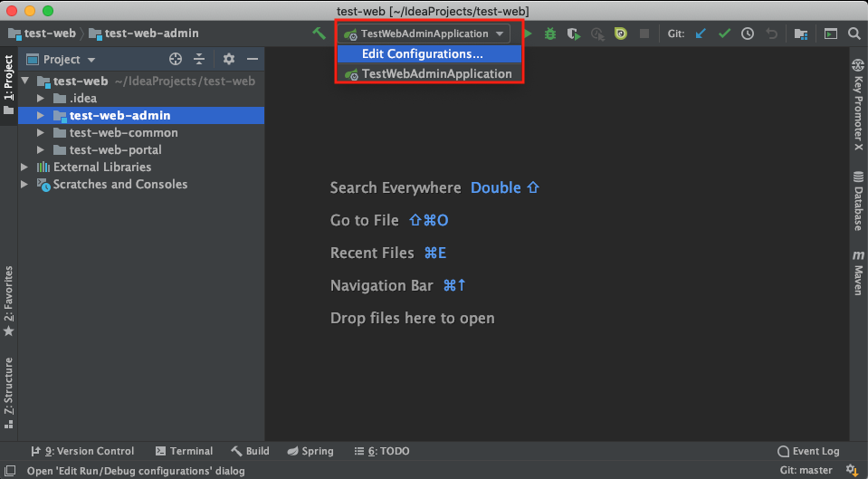
Task: Select the test-web-portal folder
Action: point(141,149)
